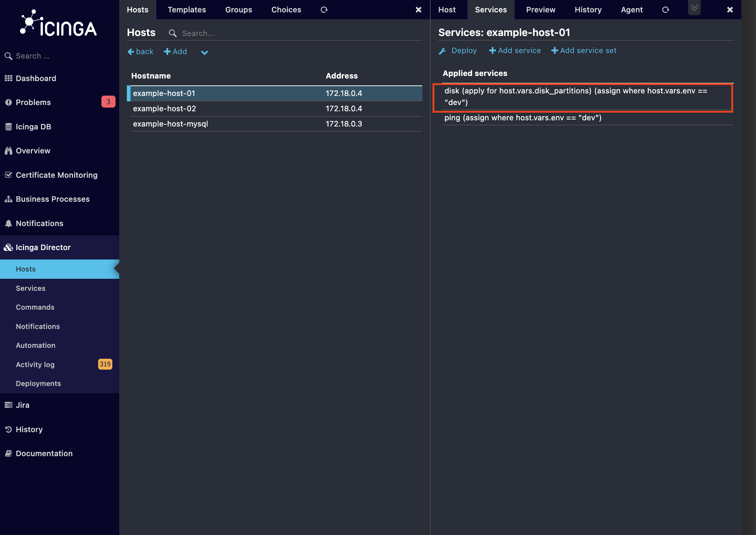Switch to the Services tab in detail pane
The height and width of the screenshot is (535, 756).
coord(491,9)
